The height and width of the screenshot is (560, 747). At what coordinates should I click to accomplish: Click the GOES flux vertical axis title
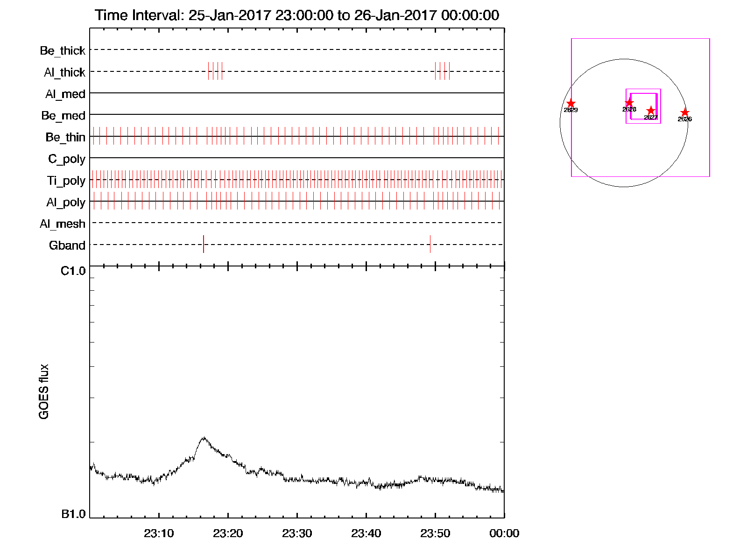coord(44,392)
